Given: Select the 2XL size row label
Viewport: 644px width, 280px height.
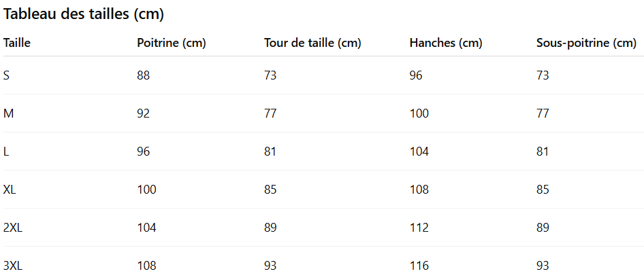Looking at the screenshot, I should pos(13,228).
